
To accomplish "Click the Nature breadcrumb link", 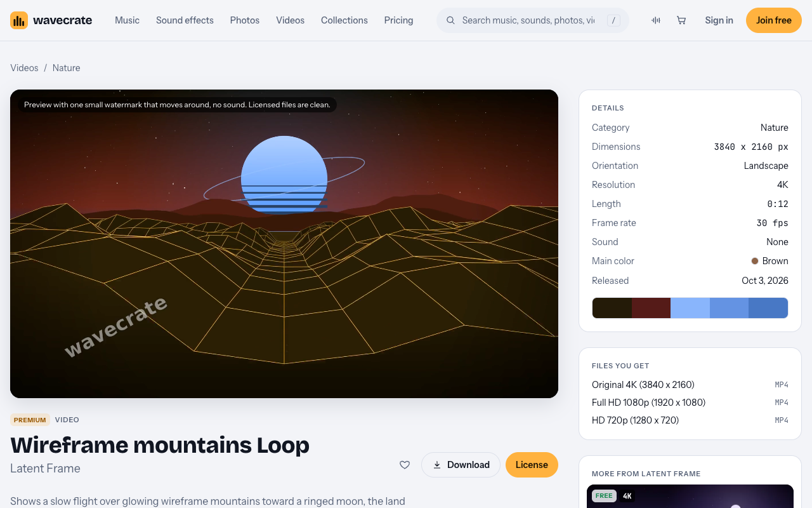I will tap(67, 68).
